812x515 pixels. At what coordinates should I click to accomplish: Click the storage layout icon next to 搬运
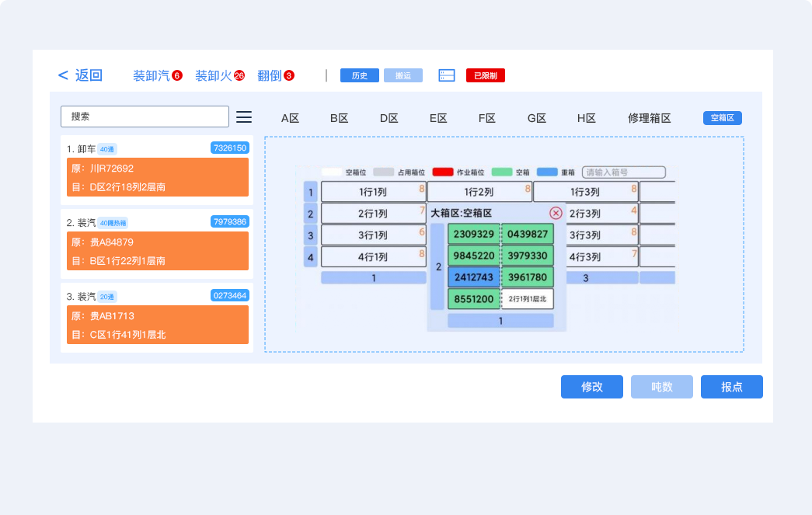coord(446,75)
